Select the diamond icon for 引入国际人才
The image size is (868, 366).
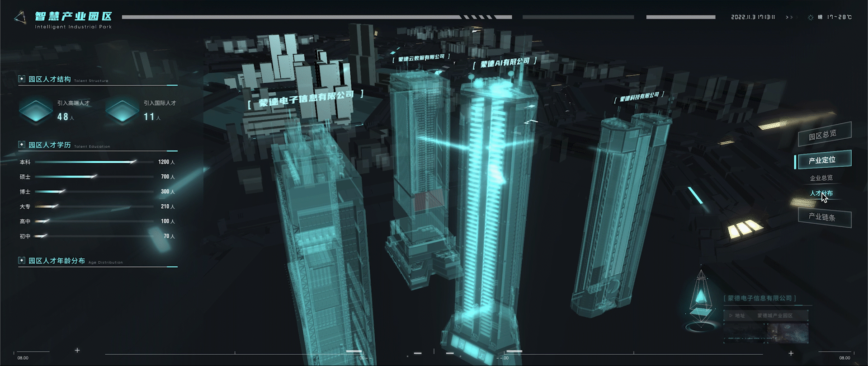coord(122,111)
